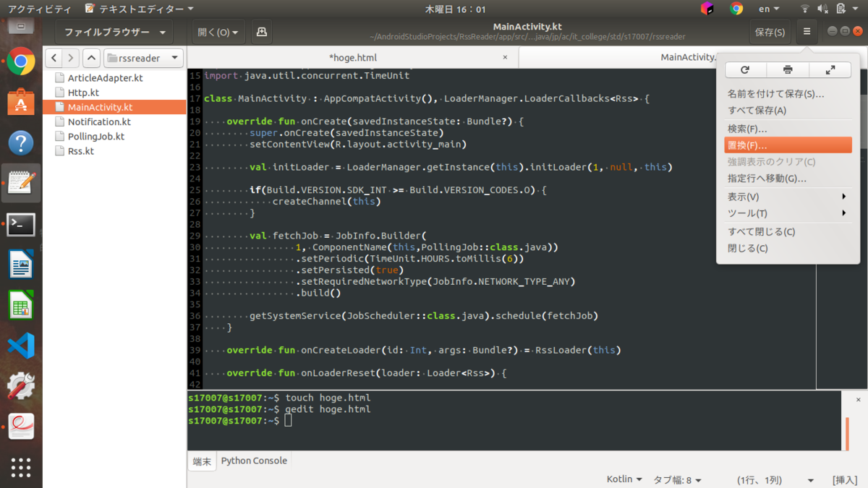Select 閉じる(C) menu item

[x=788, y=248]
